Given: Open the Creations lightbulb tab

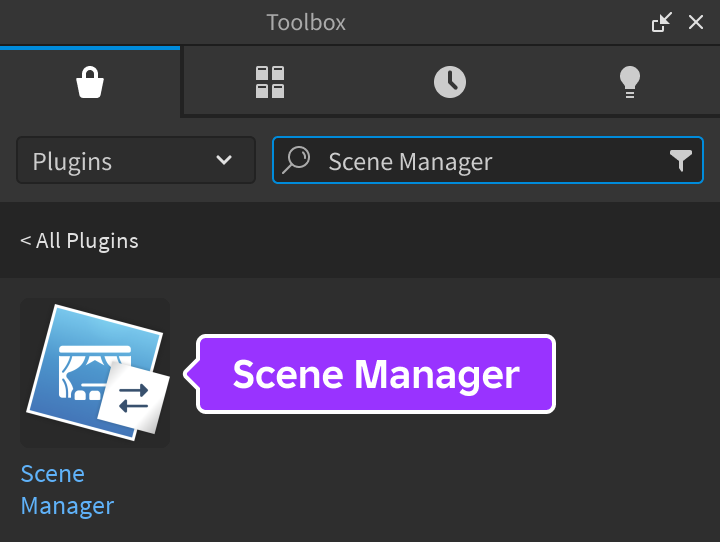Looking at the screenshot, I should point(629,82).
